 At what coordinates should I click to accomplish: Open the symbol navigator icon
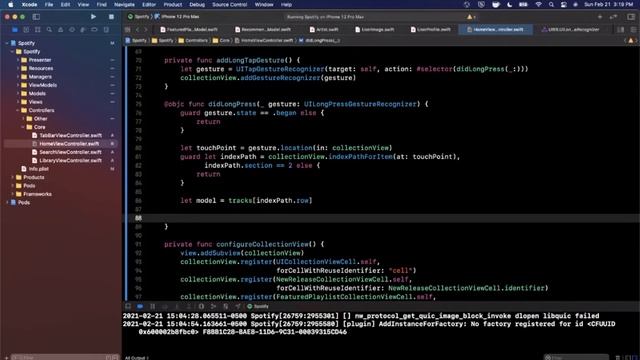(x=38, y=30)
